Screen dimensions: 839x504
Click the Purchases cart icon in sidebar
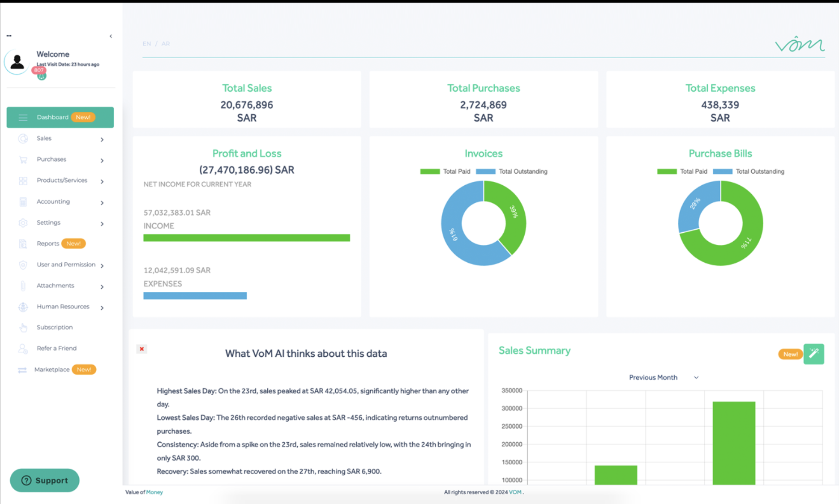click(23, 160)
